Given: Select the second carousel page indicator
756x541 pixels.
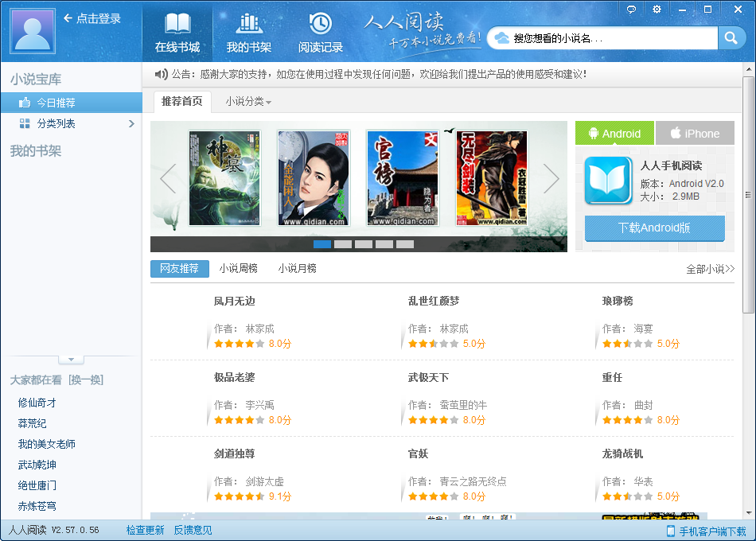Looking at the screenshot, I should click(343, 244).
